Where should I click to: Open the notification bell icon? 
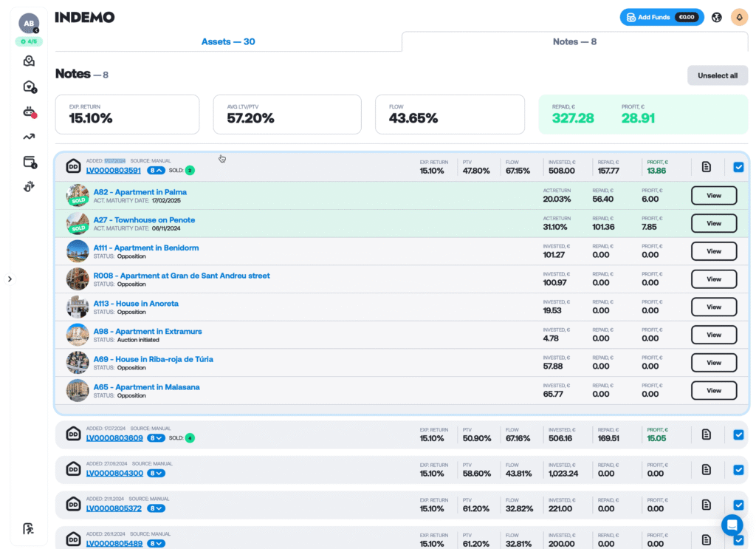click(739, 18)
